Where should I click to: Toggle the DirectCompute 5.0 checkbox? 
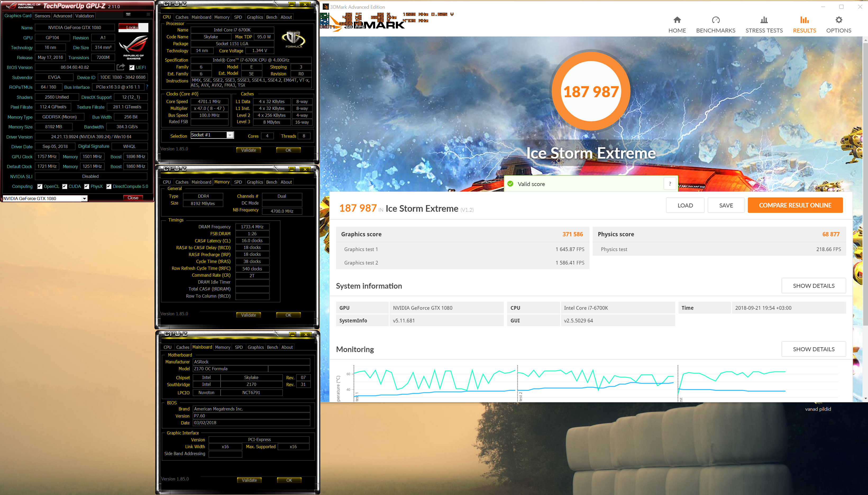[x=109, y=186]
